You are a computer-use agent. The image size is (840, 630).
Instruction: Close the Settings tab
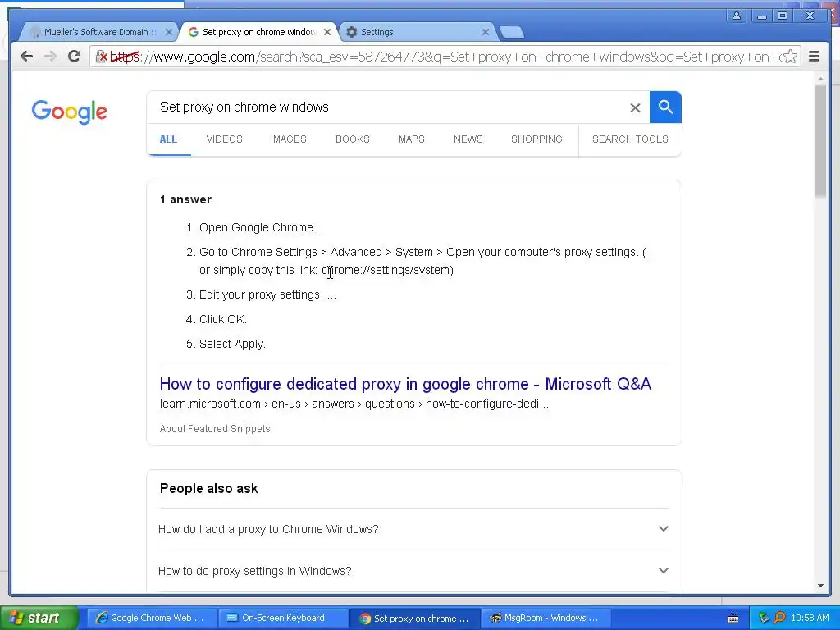[x=486, y=32]
